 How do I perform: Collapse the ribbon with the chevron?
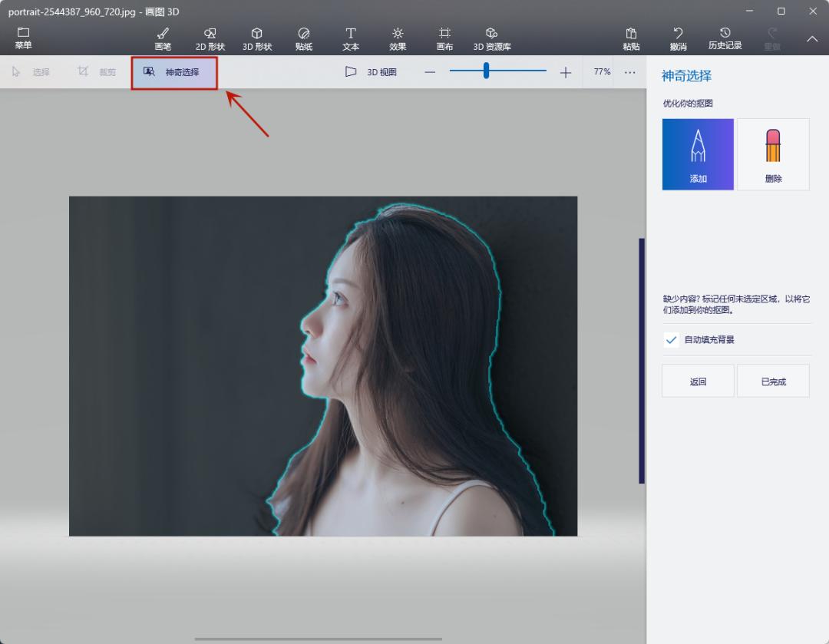point(812,38)
